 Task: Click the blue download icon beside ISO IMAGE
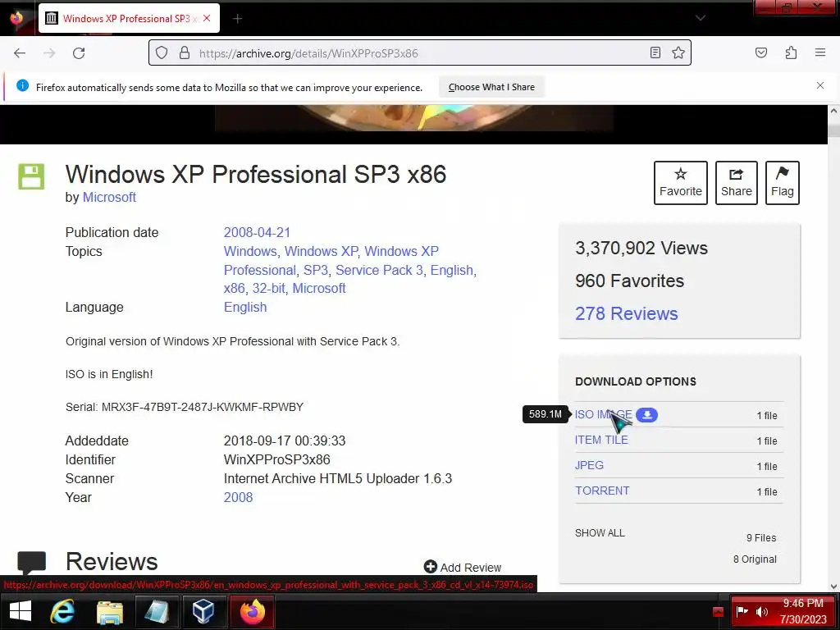pyautogui.click(x=646, y=414)
